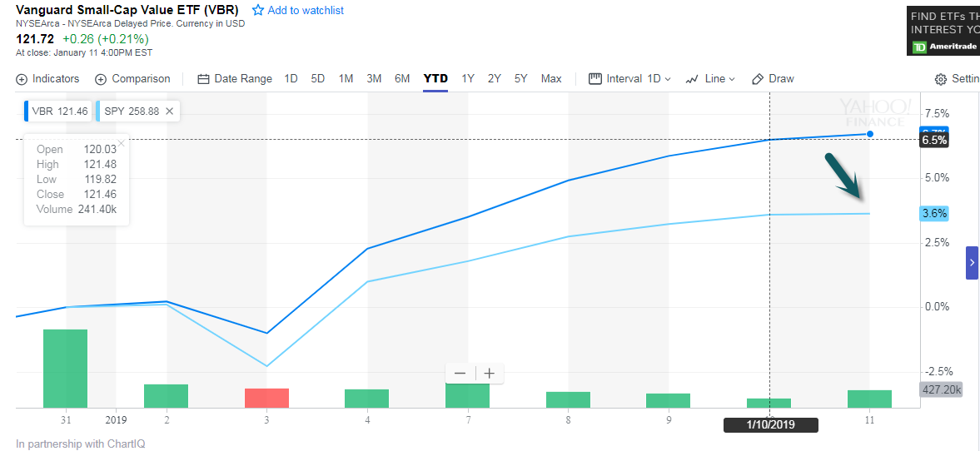
Task: Select the 1Y range
Action: click(x=468, y=79)
